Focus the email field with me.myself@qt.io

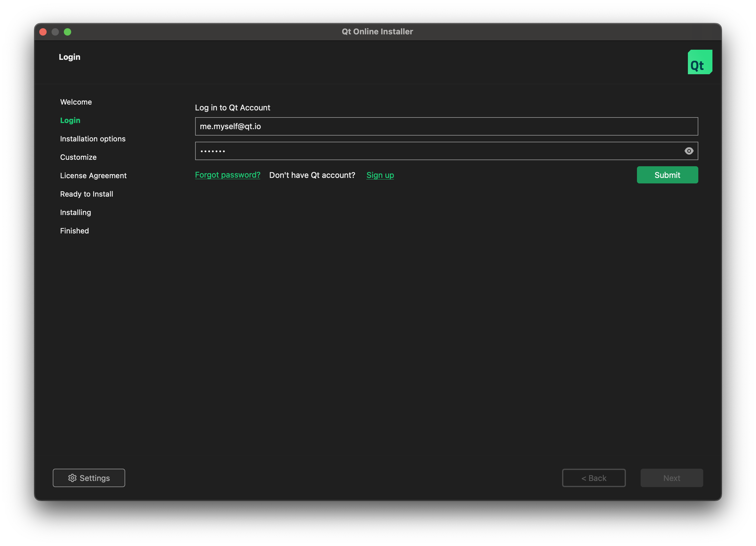(446, 126)
